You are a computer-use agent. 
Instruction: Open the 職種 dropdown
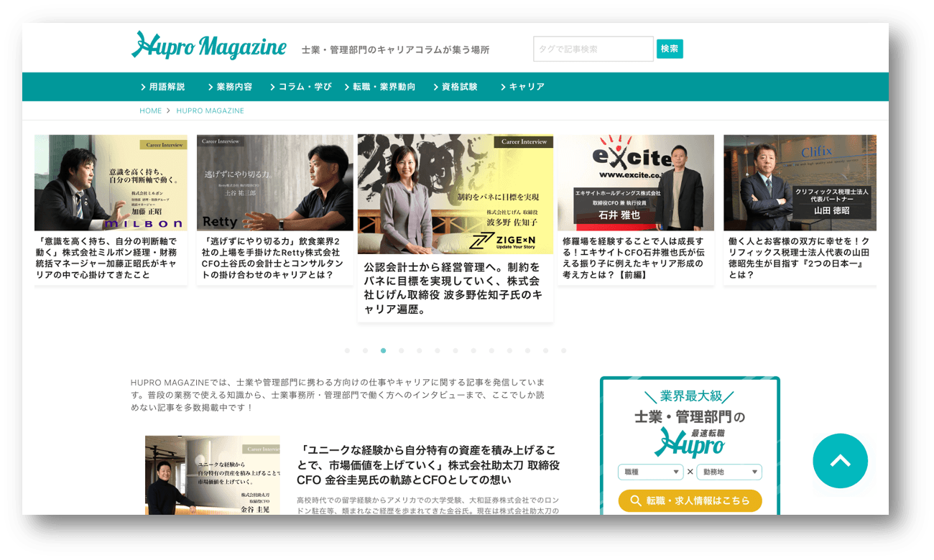coord(647,472)
